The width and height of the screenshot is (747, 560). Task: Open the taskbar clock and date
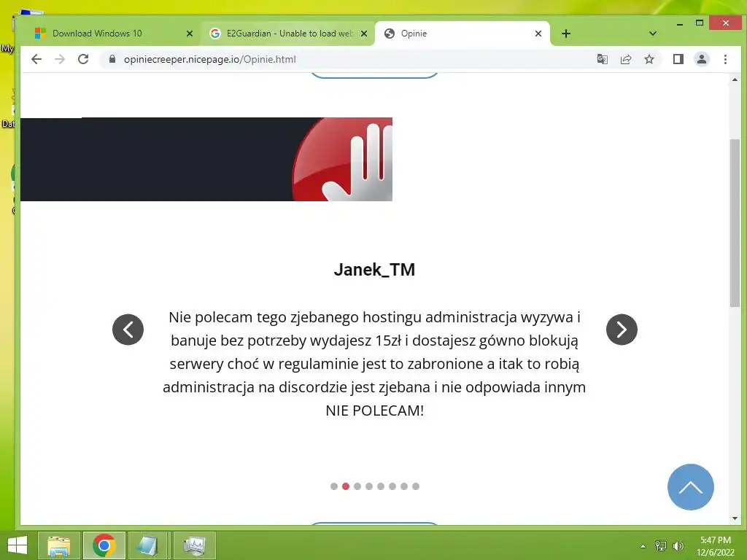point(715,546)
